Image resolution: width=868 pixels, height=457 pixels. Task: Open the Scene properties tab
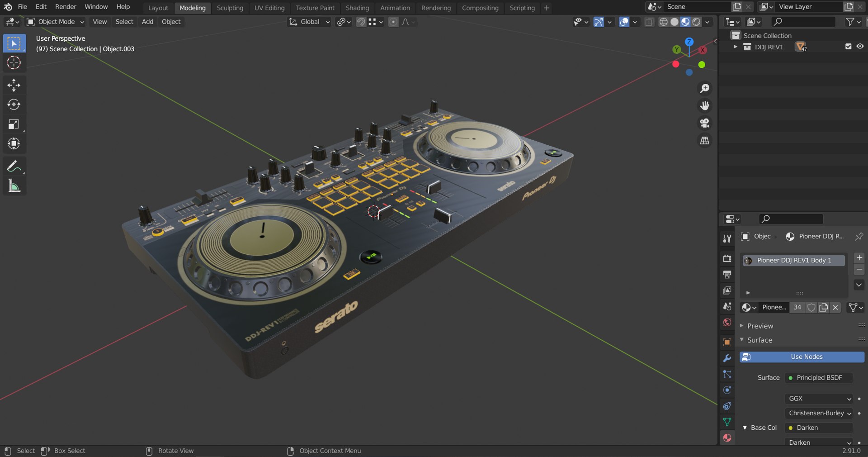pyautogui.click(x=727, y=306)
